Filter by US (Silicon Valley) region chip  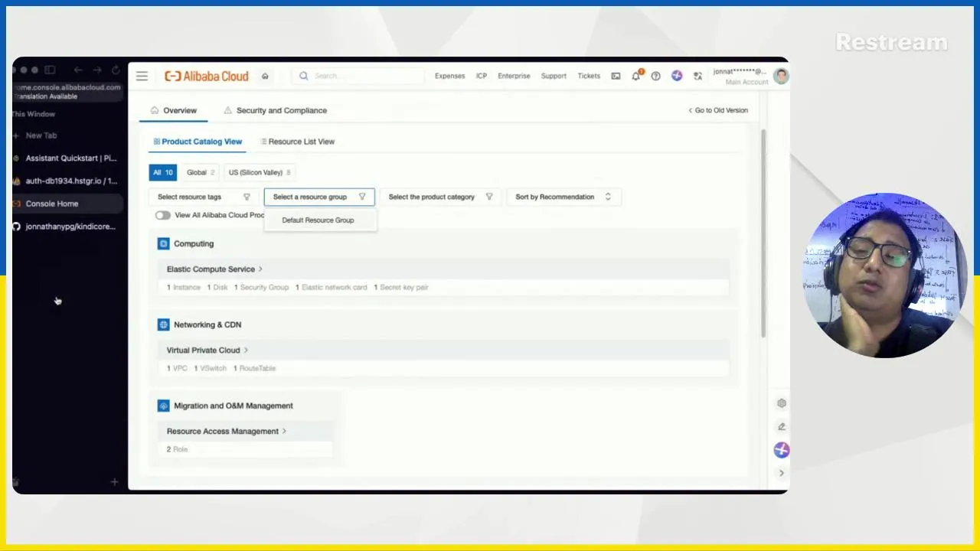tap(260, 172)
